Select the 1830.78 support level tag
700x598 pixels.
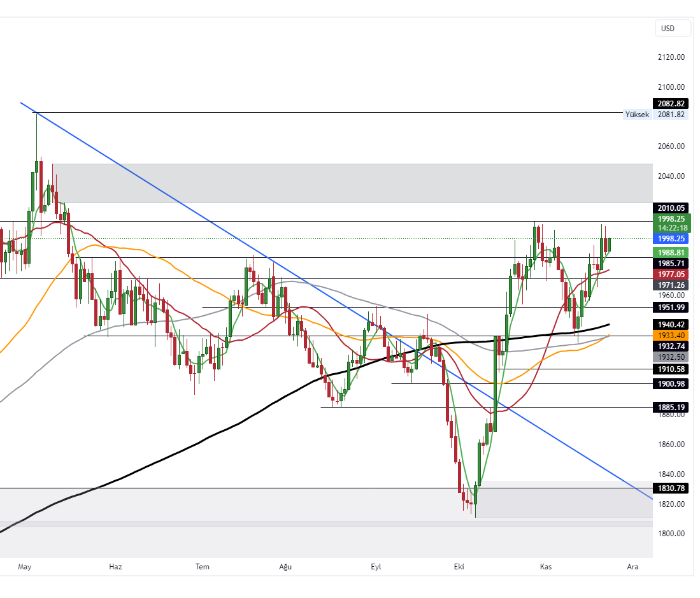click(669, 488)
